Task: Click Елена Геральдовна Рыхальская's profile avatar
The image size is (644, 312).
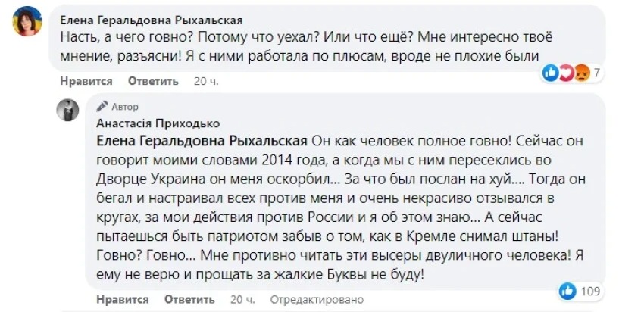Action: [x=27, y=21]
